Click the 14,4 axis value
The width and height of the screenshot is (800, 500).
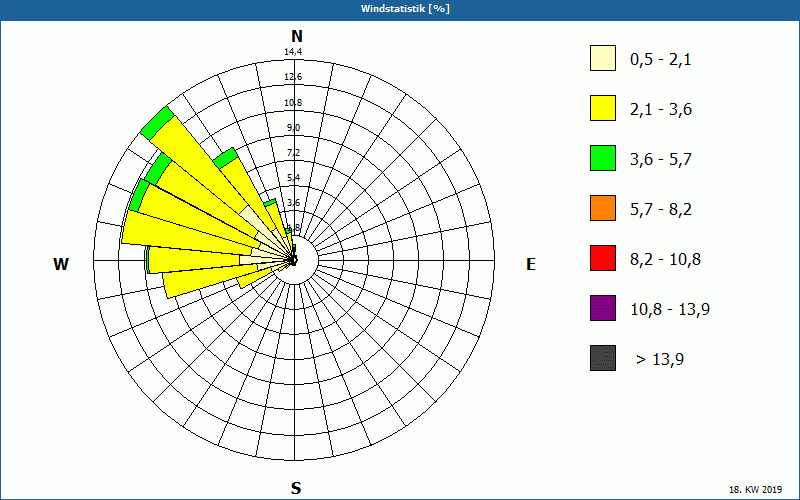point(293,52)
